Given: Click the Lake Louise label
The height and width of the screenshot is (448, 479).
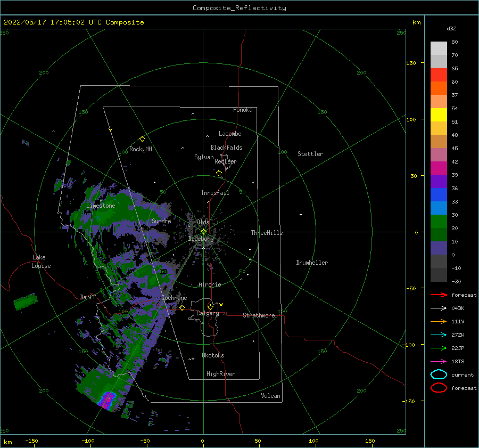Looking at the screenshot, I should 41,262.
